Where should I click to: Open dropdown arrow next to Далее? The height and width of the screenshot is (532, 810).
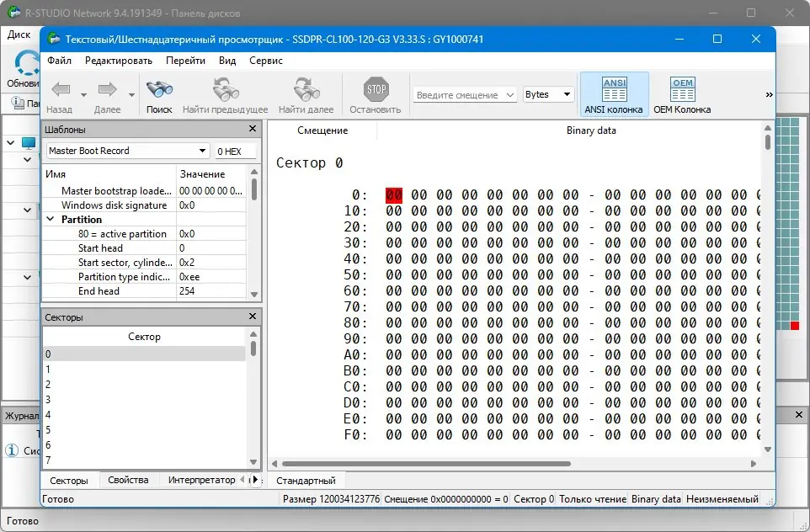(x=131, y=95)
